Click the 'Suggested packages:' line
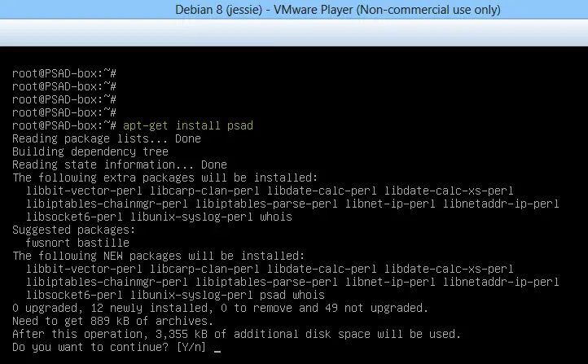Screen dimensions: 588x364 74,230
